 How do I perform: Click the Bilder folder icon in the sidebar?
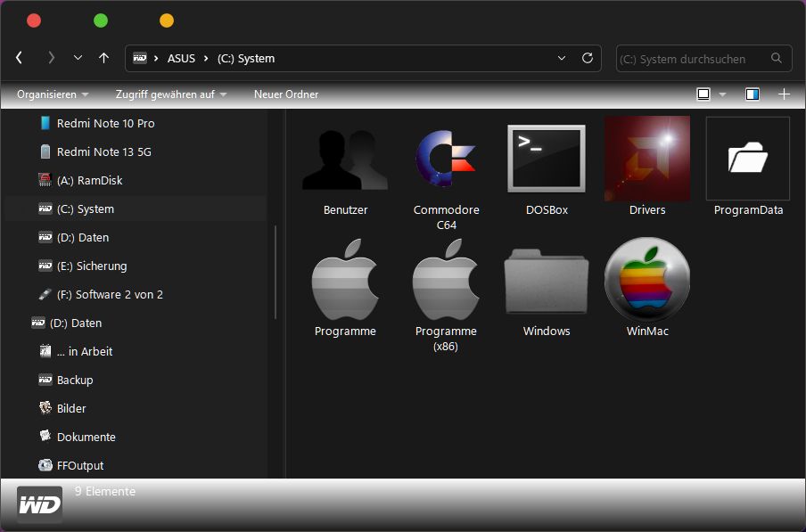coord(45,408)
